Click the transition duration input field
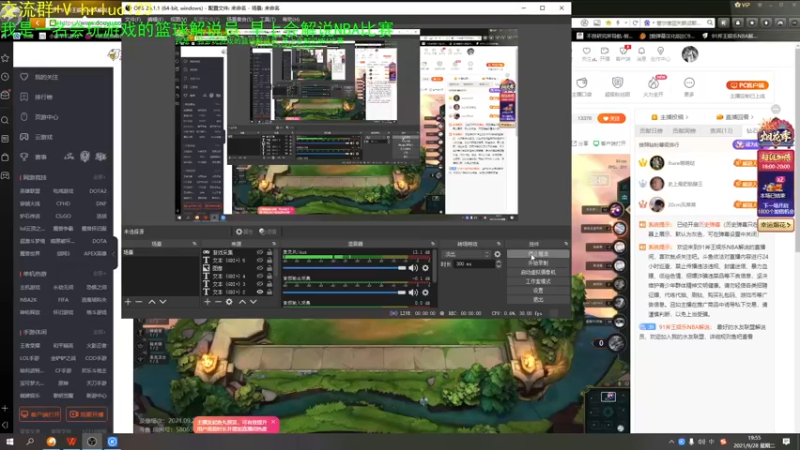This screenshot has height=450, width=800. pyautogui.click(x=474, y=264)
